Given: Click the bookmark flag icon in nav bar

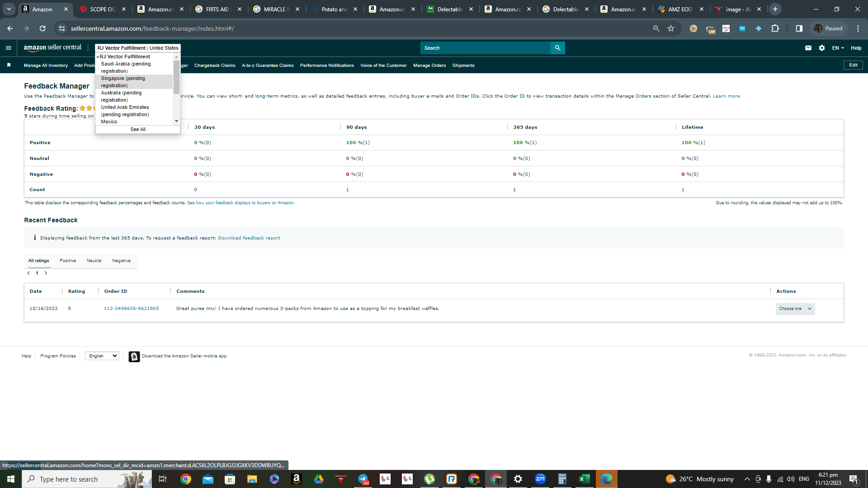Looking at the screenshot, I should coord(9,65).
